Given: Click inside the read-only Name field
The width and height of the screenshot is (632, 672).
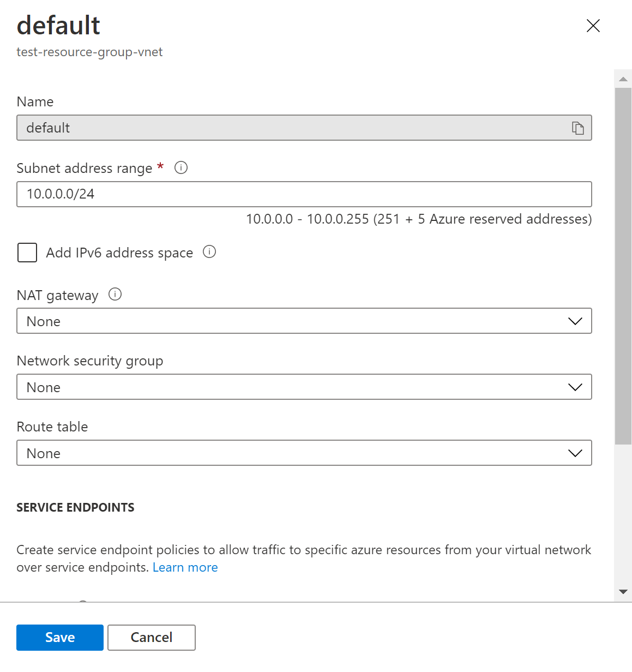Looking at the screenshot, I should coord(289,128).
